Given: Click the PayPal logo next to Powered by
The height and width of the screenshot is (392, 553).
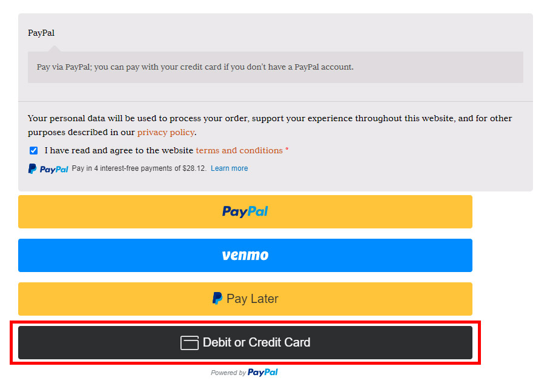Looking at the screenshot, I should tap(263, 372).
